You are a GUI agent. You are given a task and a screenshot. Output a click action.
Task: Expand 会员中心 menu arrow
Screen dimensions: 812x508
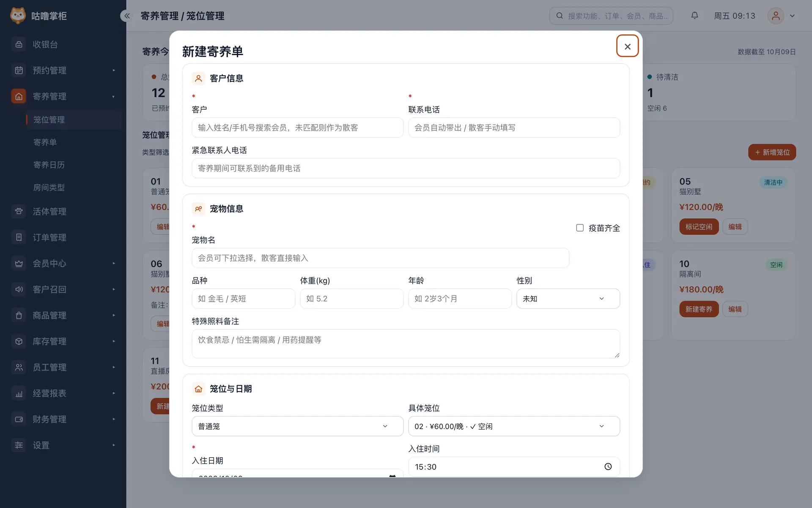(x=114, y=263)
